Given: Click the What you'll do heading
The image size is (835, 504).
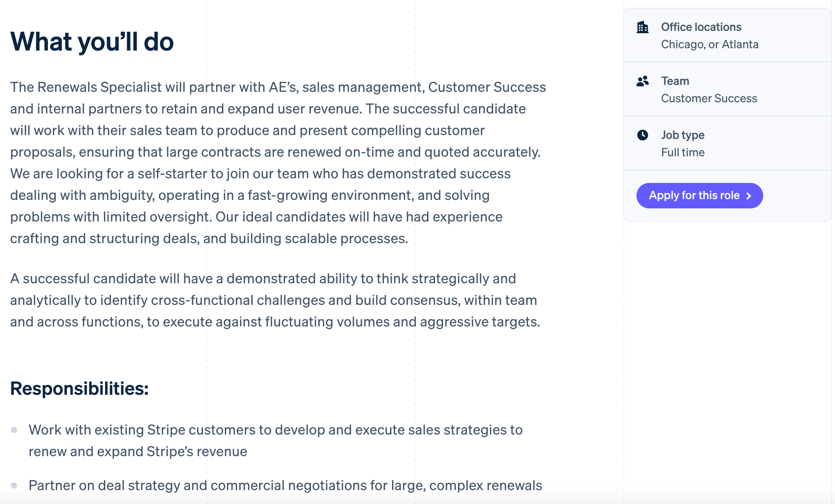Looking at the screenshot, I should tap(92, 42).
